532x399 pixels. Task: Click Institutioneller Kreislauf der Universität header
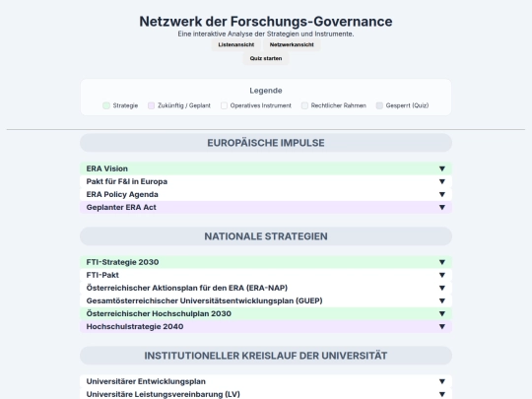coord(266,356)
